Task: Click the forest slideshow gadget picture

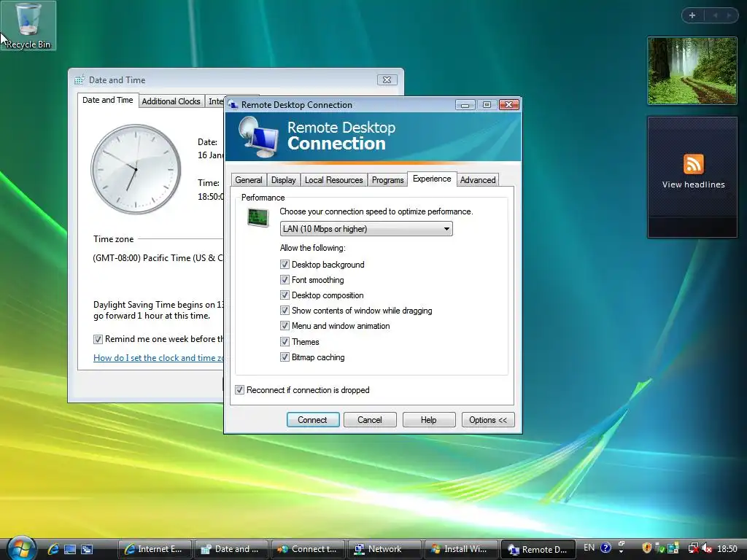Action: (x=692, y=71)
